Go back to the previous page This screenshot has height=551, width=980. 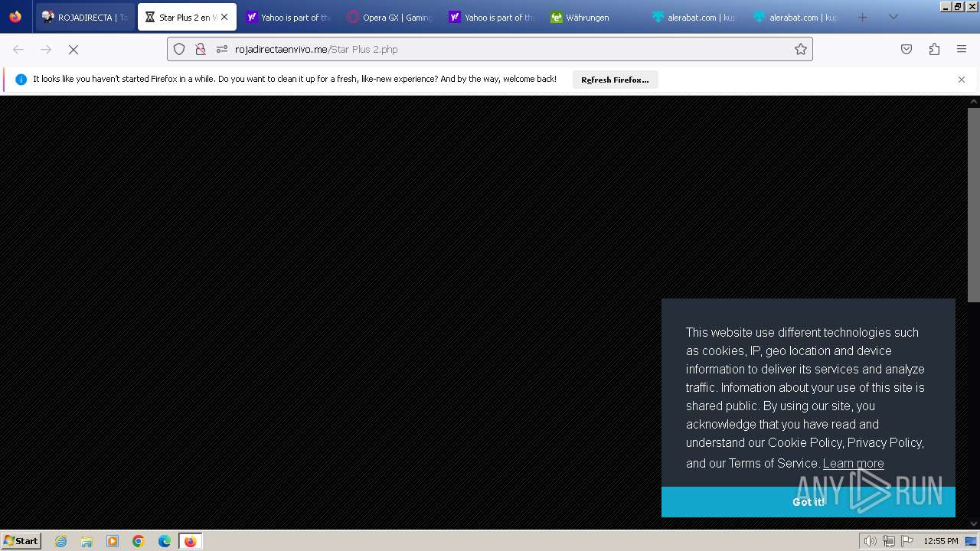(x=18, y=49)
